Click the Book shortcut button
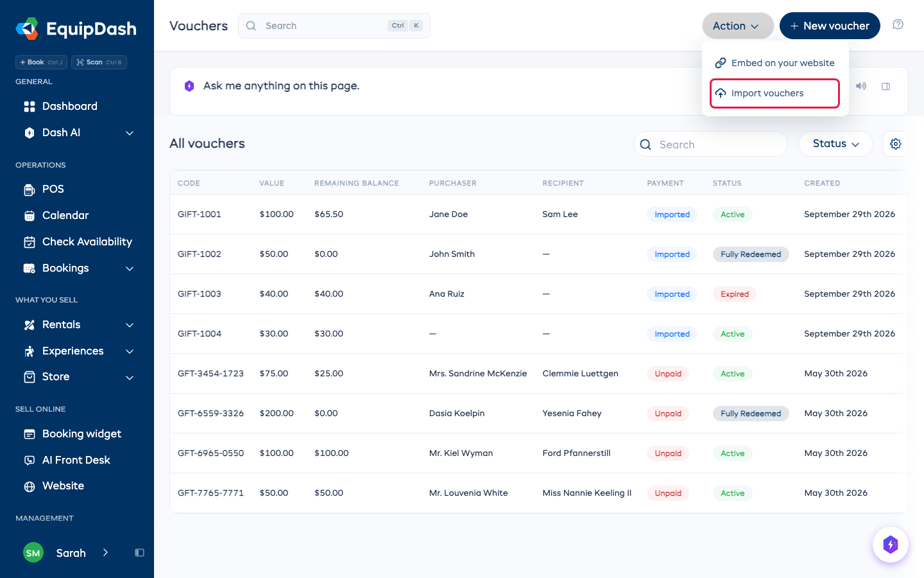This screenshot has width=924, height=578. tap(41, 62)
